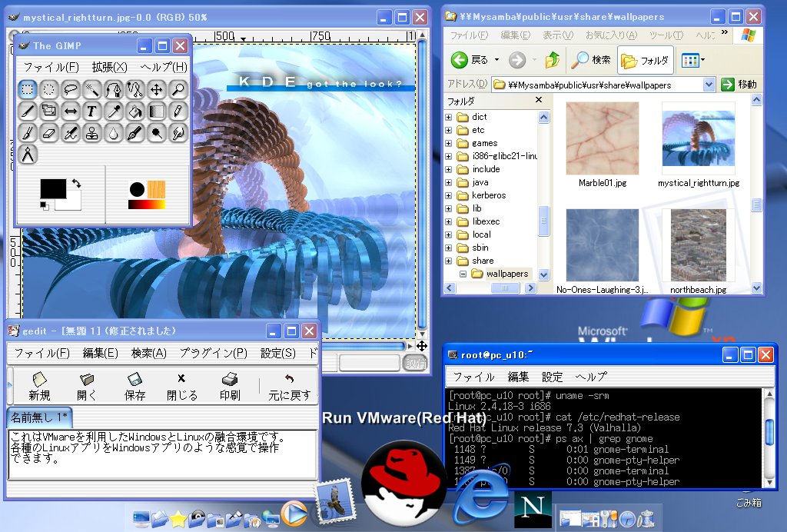Open the gedit 検索(A) menu

[148, 354]
